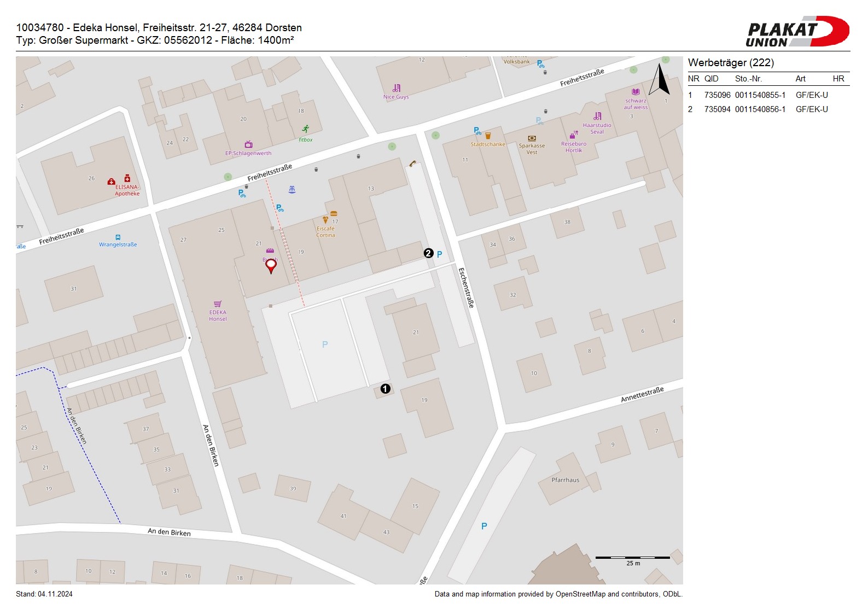Click the Eiscafé Cortina ice cream icon

coord(325,220)
